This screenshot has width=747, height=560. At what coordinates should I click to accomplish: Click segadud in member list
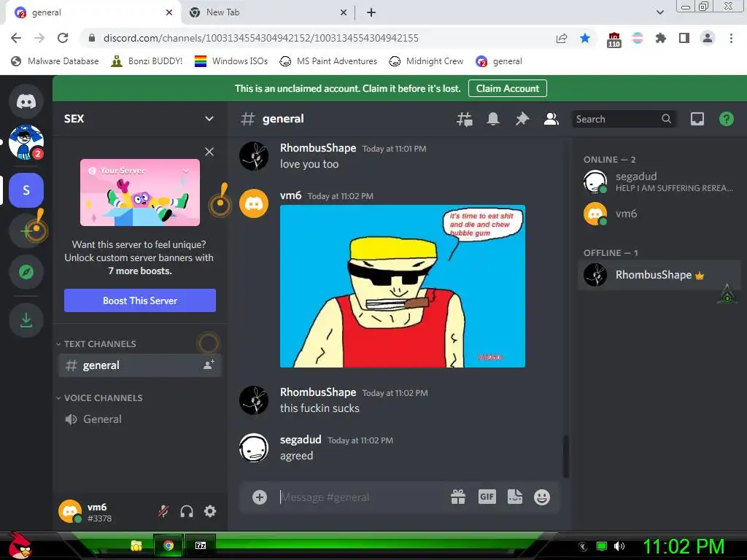659,182
